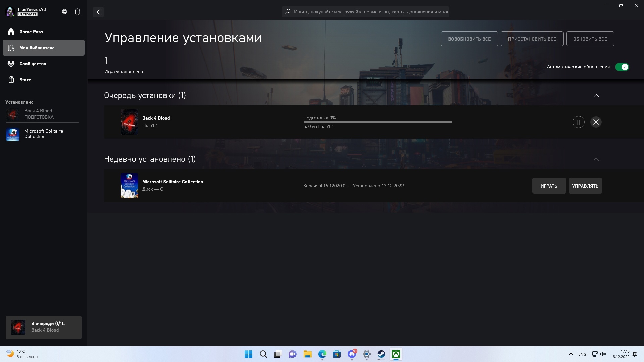The width and height of the screenshot is (644, 362).
Task: Click the sidebar Back 4 Blood progress bar
Action: [x=43, y=122]
